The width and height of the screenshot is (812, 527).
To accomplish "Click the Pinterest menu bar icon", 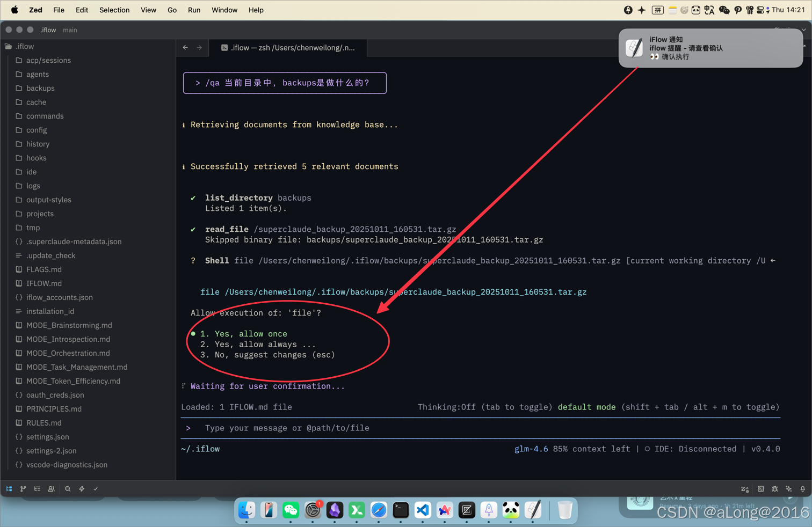I will tap(738, 10).
